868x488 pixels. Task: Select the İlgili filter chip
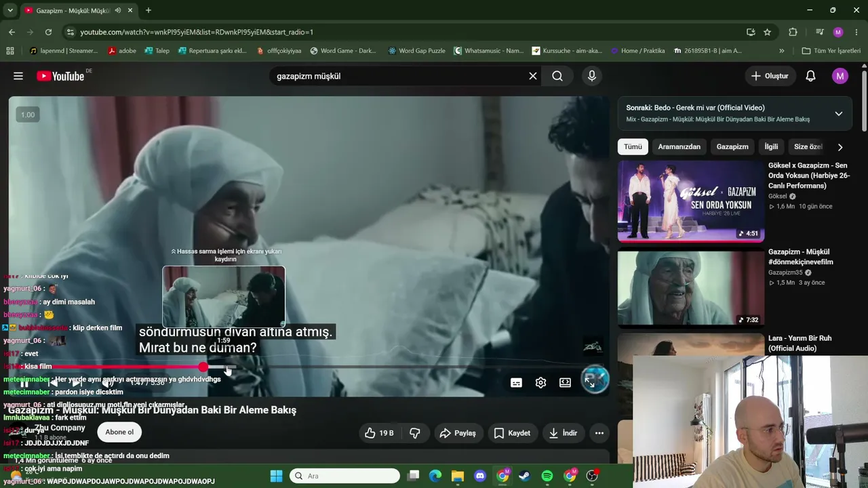[x=771, y=147]
